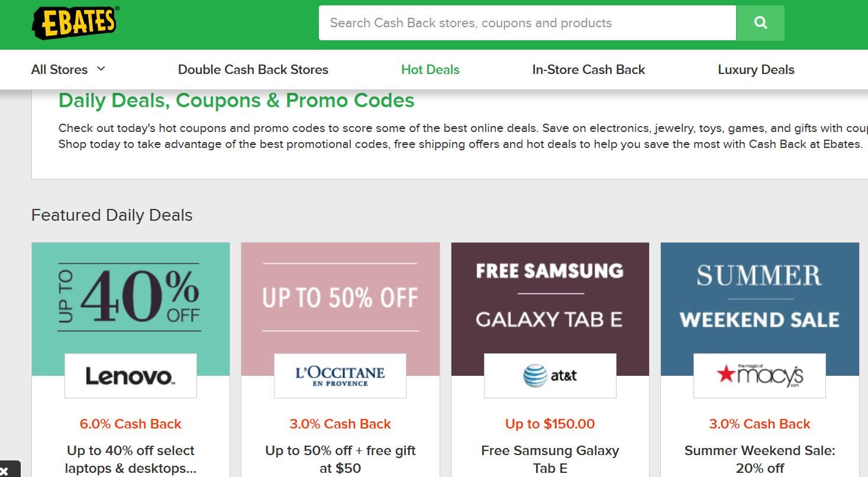Image resolution: width=868 pixels, height=477 pixels.
Task: Select the Macy's logo with red star
Action: (759, 375)
